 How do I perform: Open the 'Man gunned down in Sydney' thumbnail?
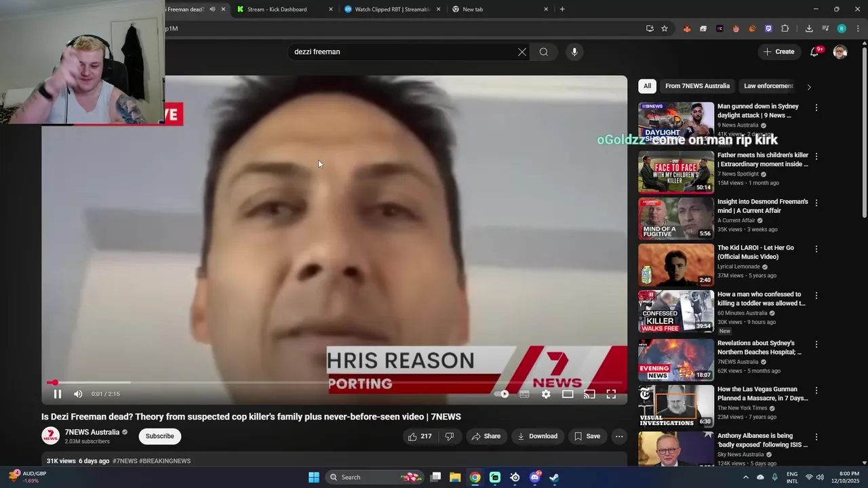(676, 122)
